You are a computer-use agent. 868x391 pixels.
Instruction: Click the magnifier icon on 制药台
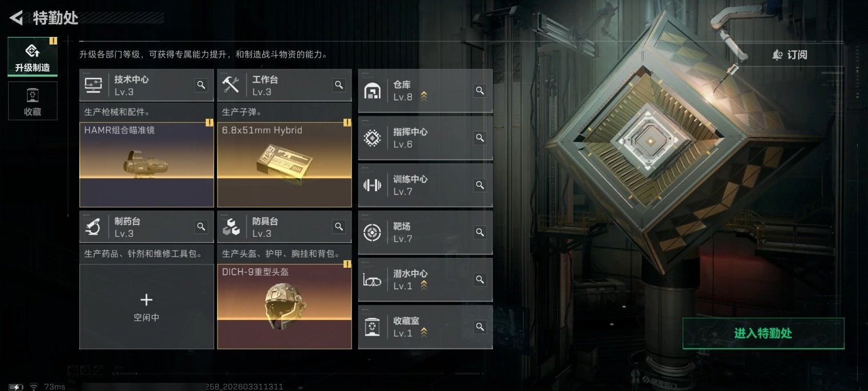201,226
